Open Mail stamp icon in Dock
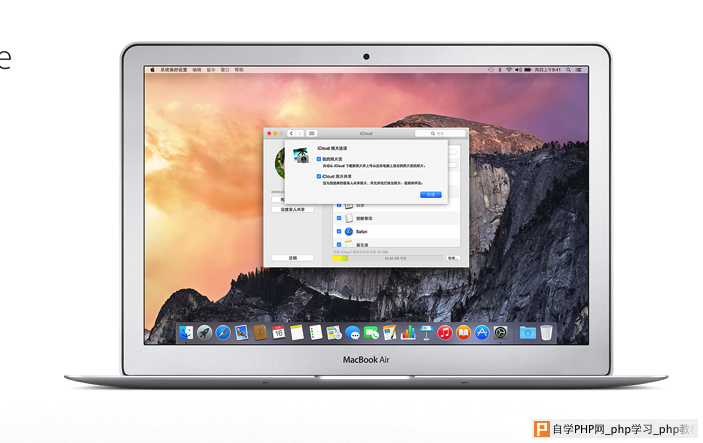This screenshot has height=443, width=703. (241, 333)
